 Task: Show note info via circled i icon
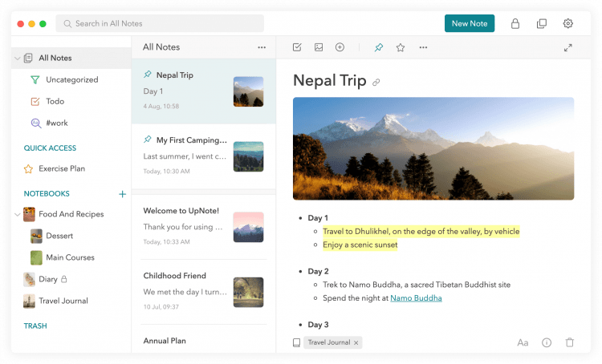[x=547, y=342]
